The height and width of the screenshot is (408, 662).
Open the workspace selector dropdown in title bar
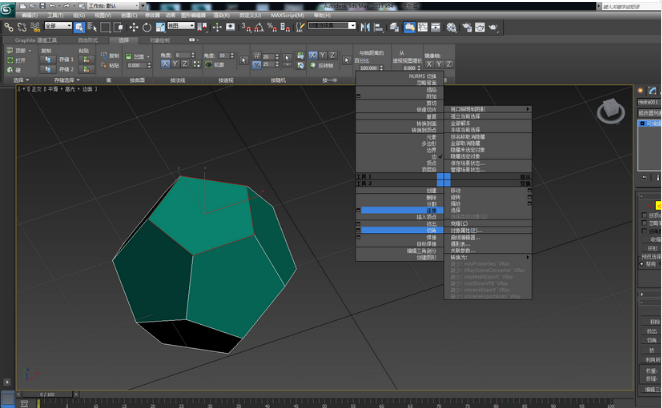[x=114, y=6]
